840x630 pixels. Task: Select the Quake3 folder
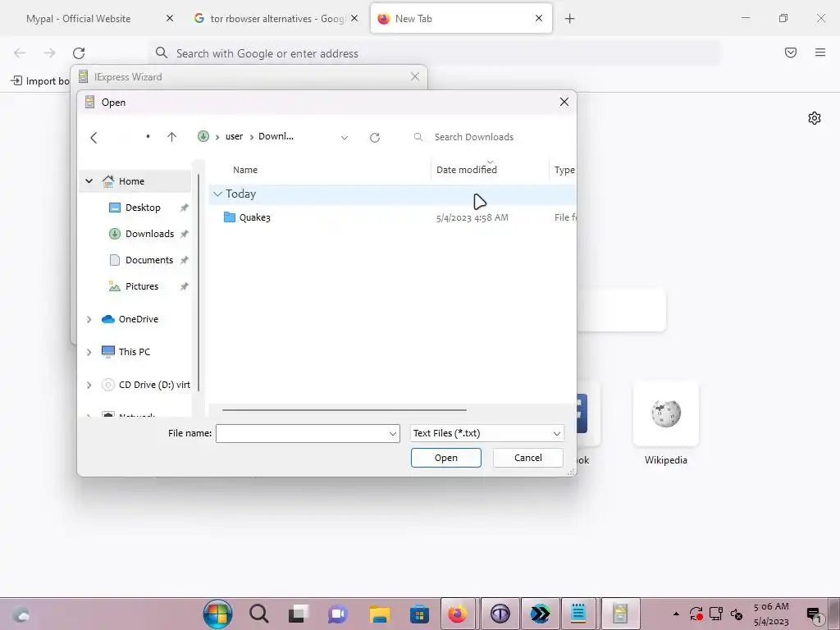(254, 217)
